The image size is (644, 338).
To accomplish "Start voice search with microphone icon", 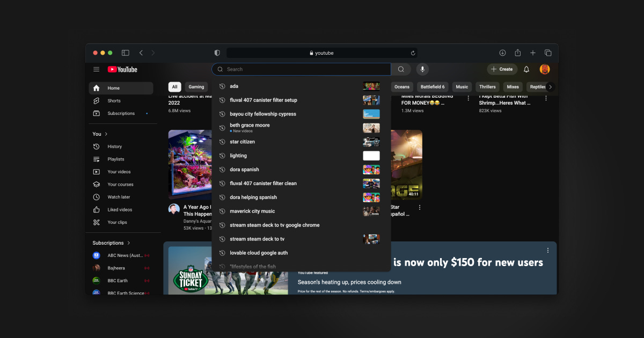I will click(422, 69).
